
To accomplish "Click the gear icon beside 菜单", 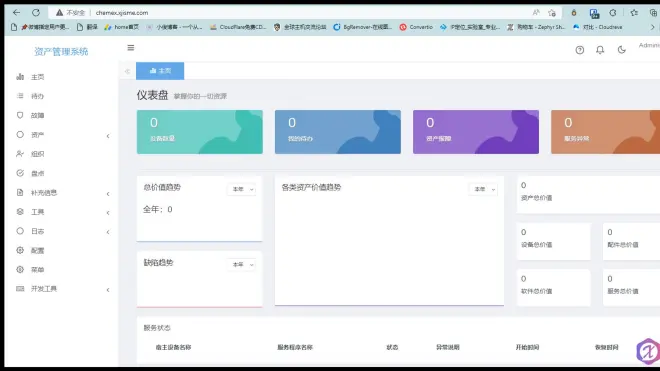I will pos(20,269).
